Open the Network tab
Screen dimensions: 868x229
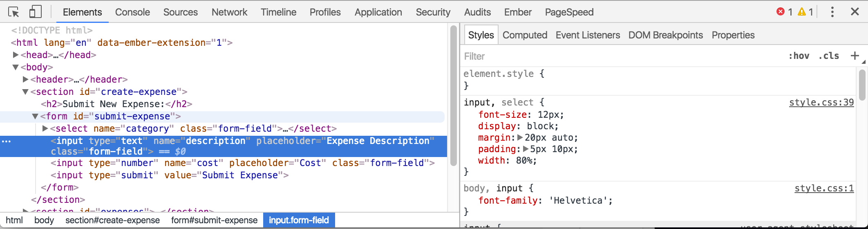pos(229,12)
